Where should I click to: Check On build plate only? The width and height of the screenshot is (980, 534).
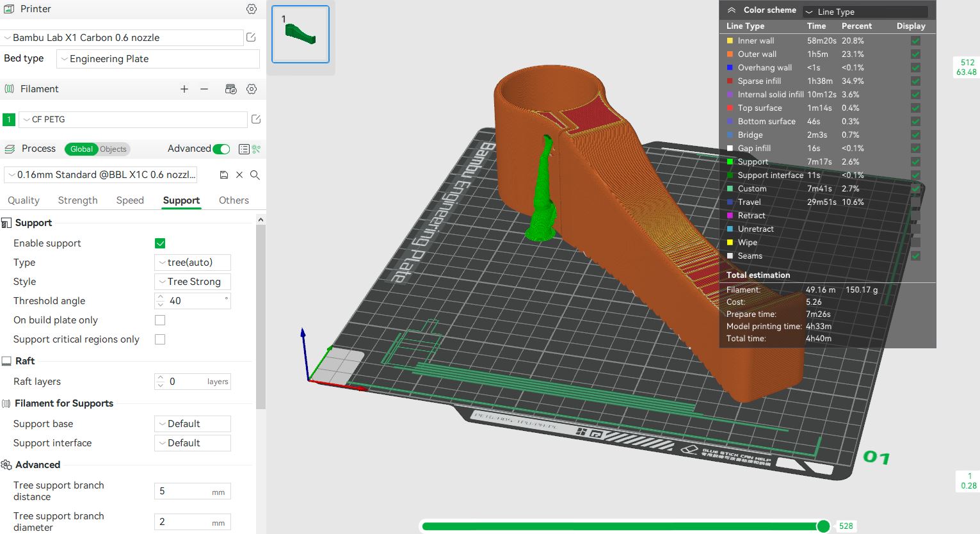(x=160, y=320)
